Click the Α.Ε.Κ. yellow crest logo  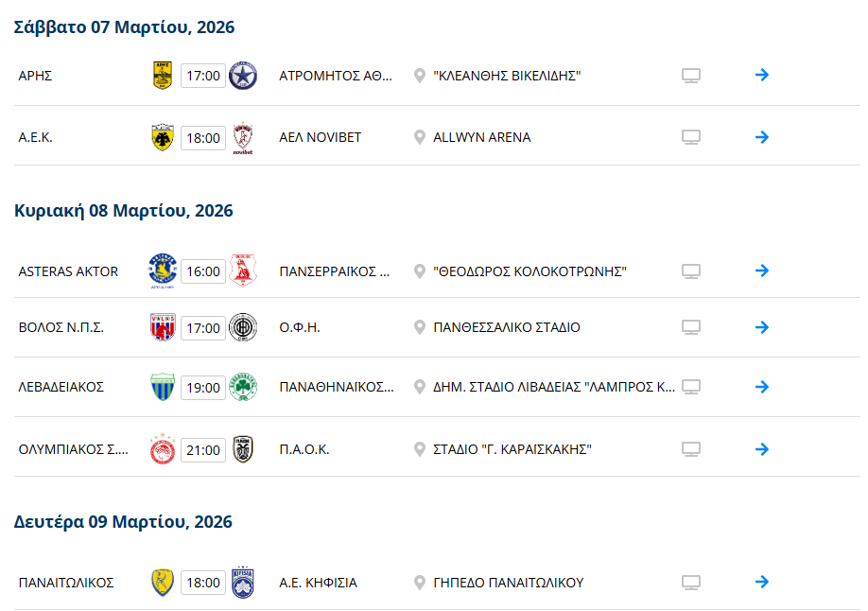(163, 137)
